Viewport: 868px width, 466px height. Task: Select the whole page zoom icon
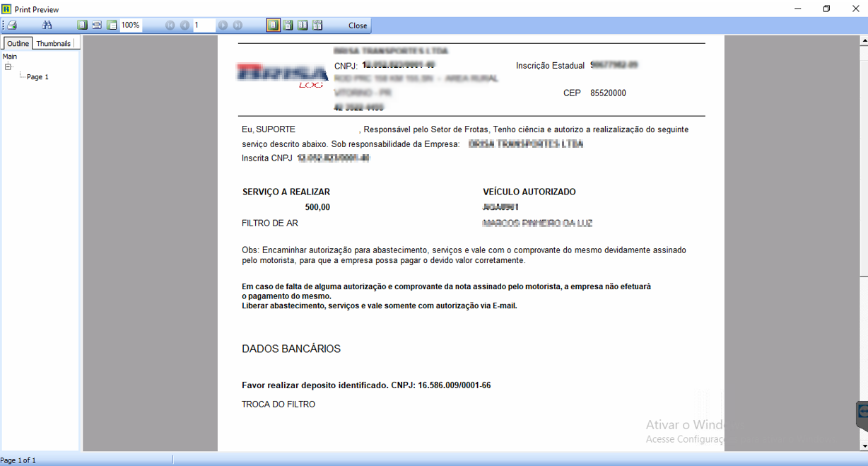83,25
